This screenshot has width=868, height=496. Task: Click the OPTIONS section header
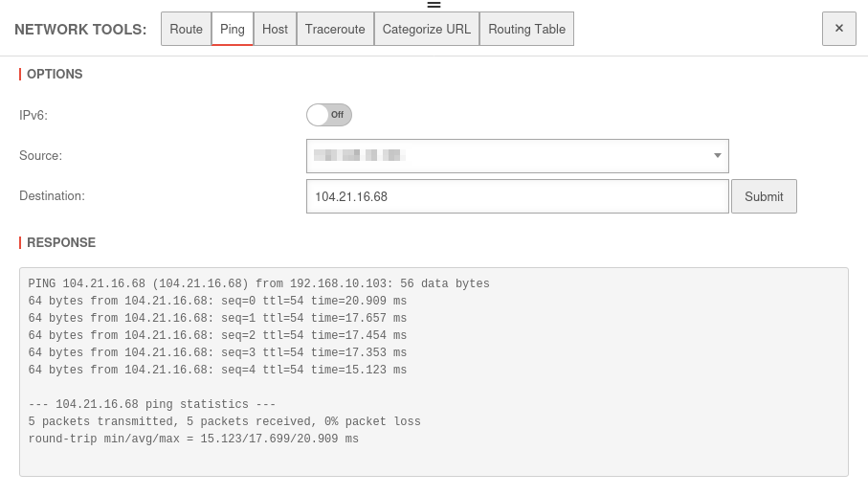[55, 74]
